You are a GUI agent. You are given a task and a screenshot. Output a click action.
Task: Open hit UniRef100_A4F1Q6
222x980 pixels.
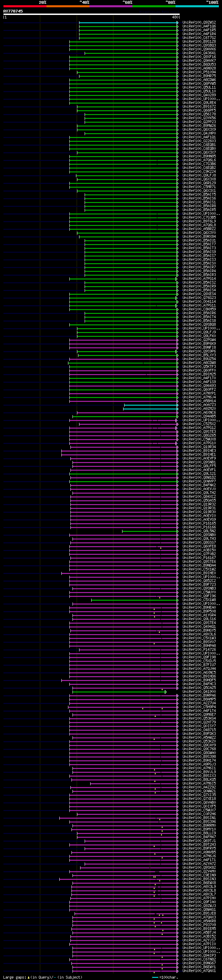point(199,26)
